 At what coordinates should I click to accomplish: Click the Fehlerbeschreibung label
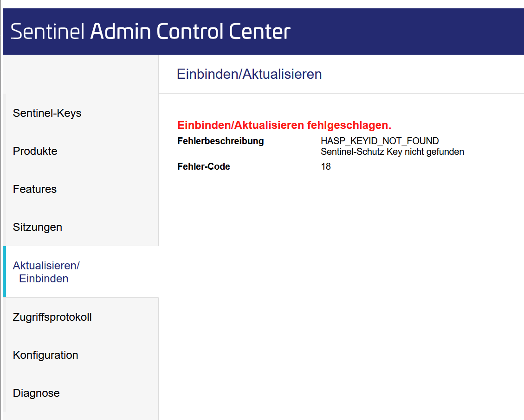(220, 141)
